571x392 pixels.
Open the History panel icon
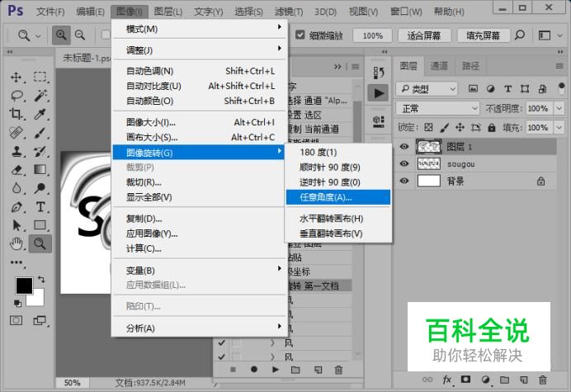point(379,73)
